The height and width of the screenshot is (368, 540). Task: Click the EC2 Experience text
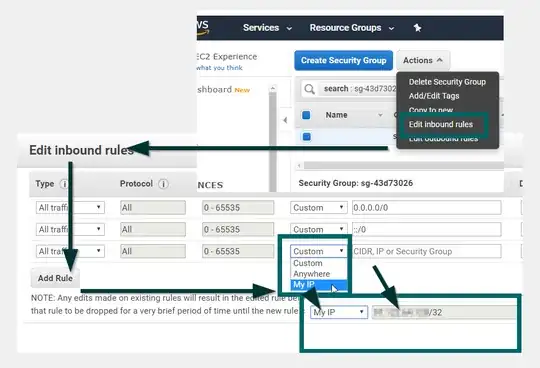(227, 56)
